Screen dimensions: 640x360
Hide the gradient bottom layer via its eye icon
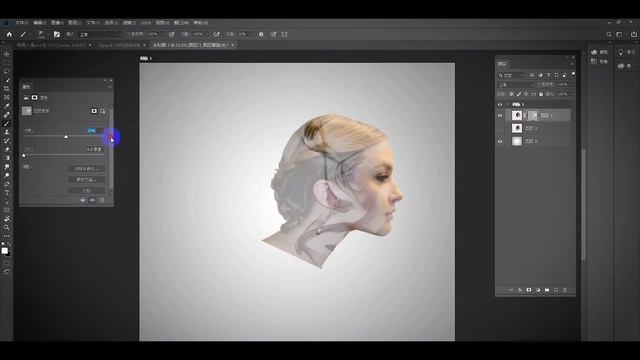(500, 141)
